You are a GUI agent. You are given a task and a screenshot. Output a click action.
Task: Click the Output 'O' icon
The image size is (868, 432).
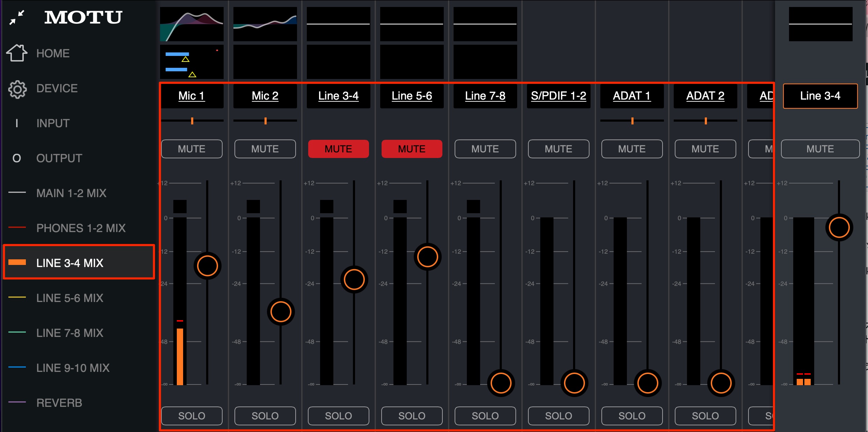click(17, 158)
